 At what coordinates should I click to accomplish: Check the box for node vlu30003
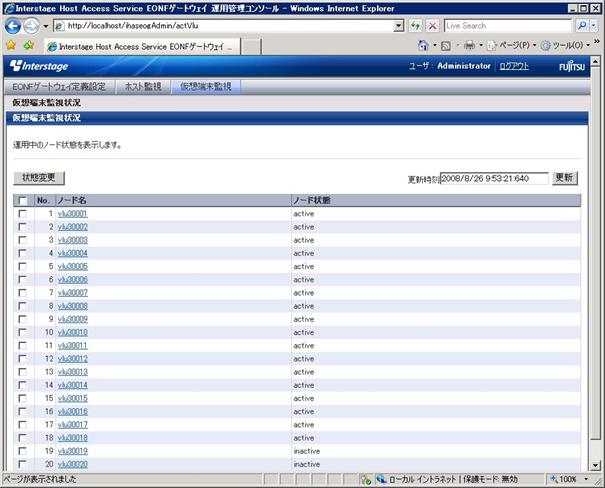pyautogui.click(x=22, y=240)
